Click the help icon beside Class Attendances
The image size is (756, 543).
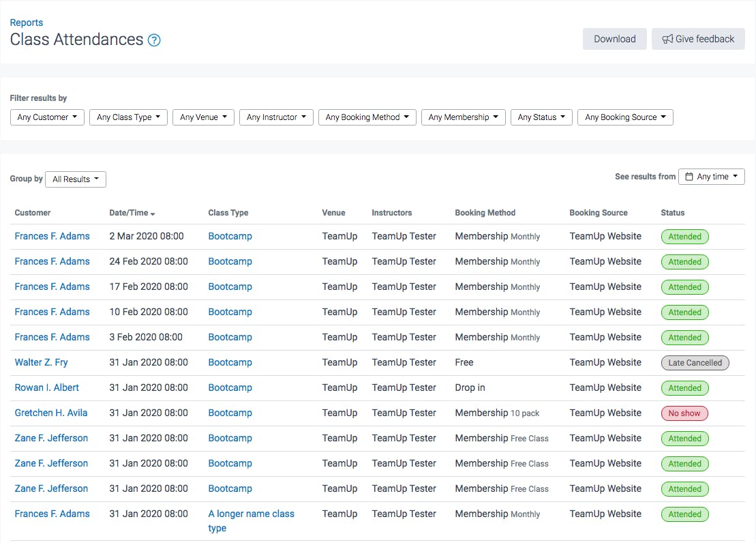click(x=155, y=40)
